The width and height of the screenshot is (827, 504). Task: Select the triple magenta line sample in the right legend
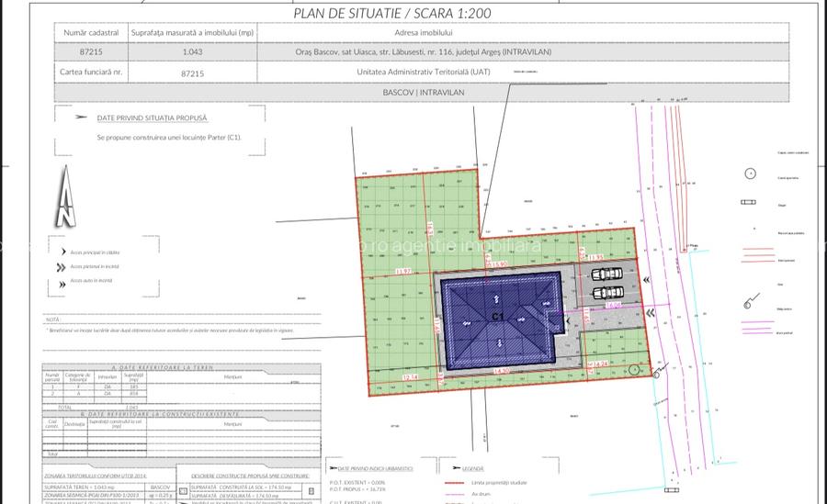click(x=758, y=328)
